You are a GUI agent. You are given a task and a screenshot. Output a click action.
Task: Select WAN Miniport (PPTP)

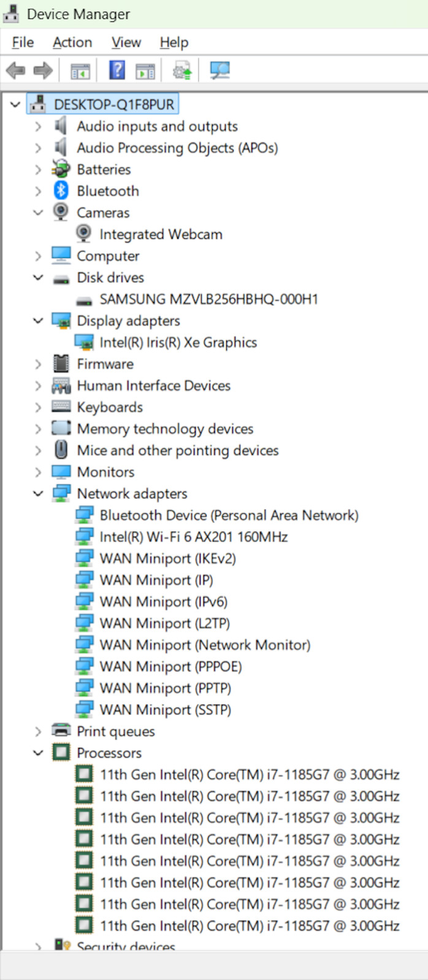click(166, 688)
